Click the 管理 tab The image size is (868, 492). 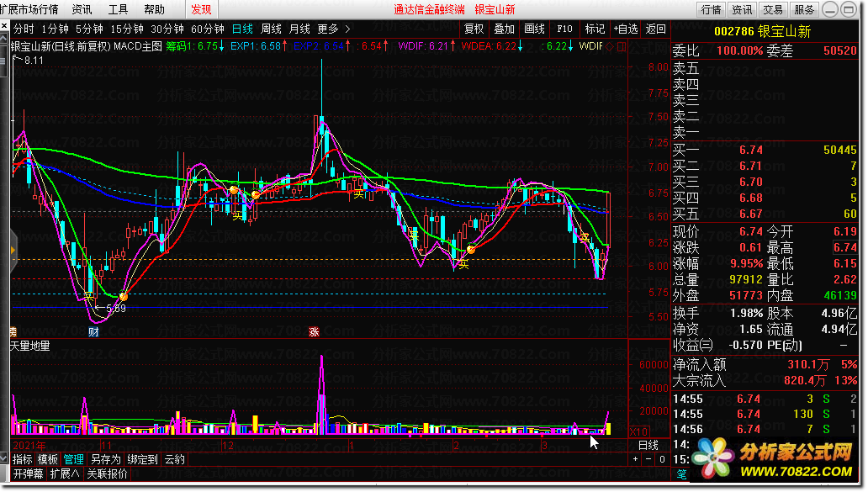click(74, 459)
